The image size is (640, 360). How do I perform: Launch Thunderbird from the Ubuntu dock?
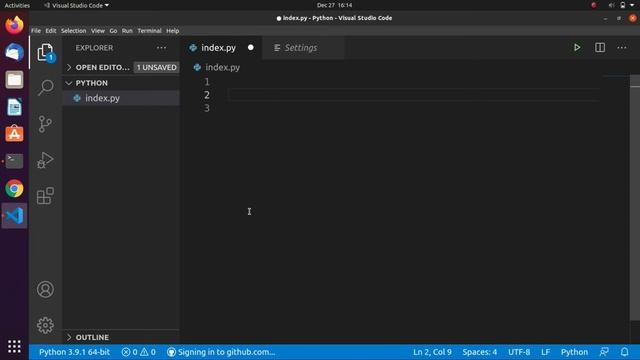click(x=14, y=52)
